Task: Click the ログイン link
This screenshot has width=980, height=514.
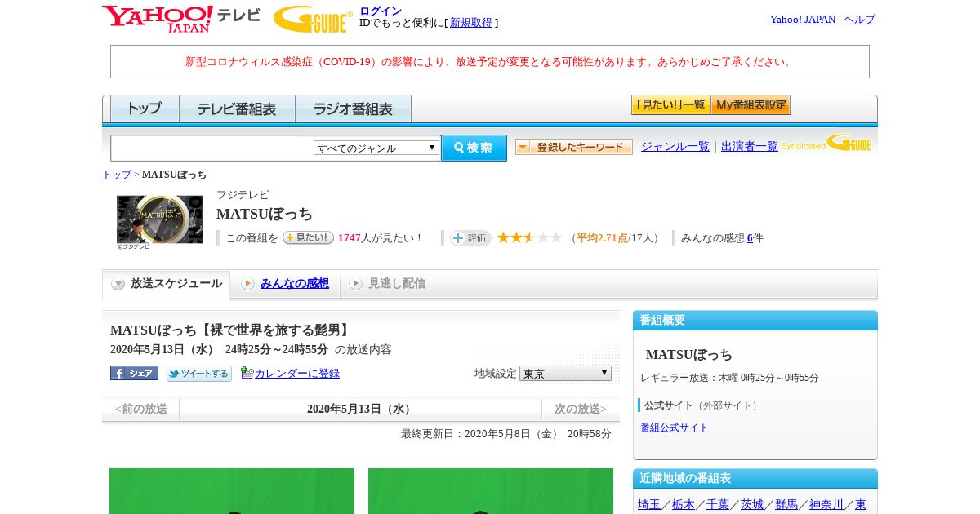Action: 381,11
